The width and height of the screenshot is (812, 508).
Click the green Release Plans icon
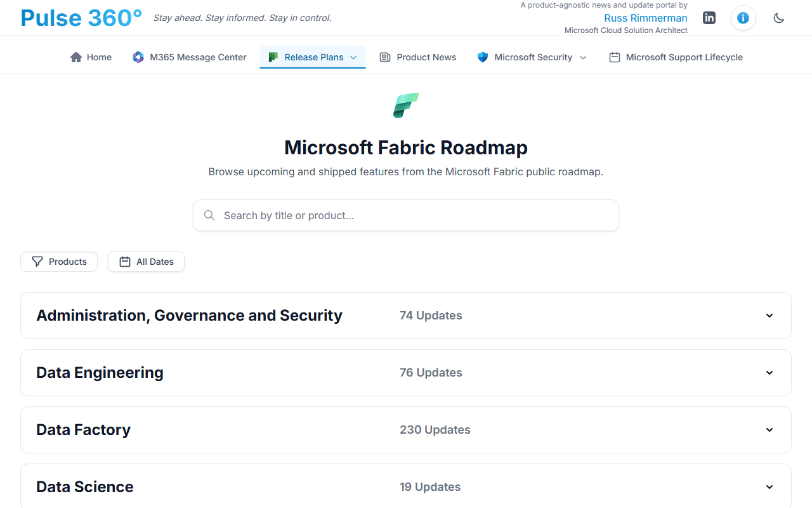(273, 57)
